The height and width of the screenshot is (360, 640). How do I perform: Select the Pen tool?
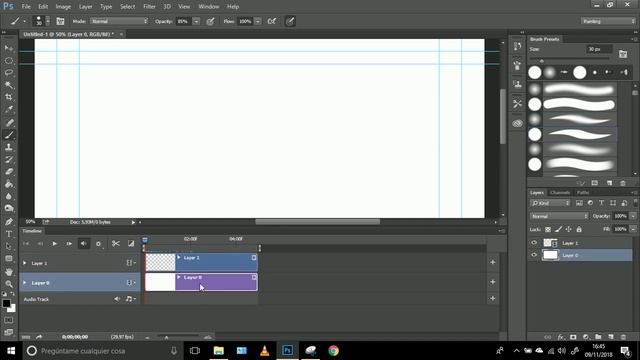coord(9,222)
